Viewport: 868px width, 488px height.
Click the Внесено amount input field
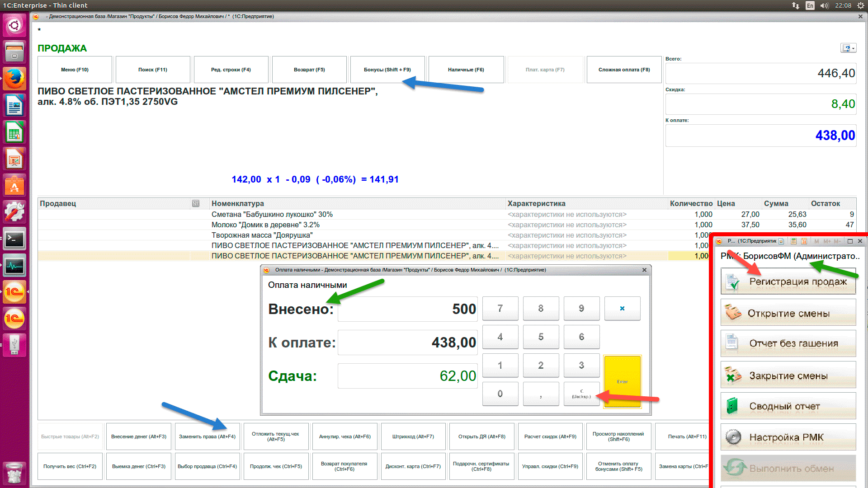tap(407, 309)
